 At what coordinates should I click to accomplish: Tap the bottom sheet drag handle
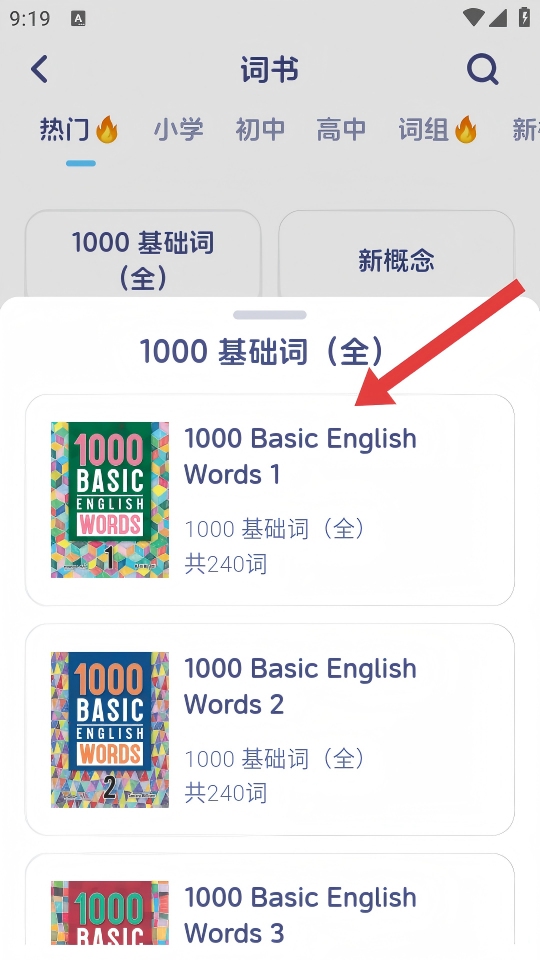pos(269,315)
